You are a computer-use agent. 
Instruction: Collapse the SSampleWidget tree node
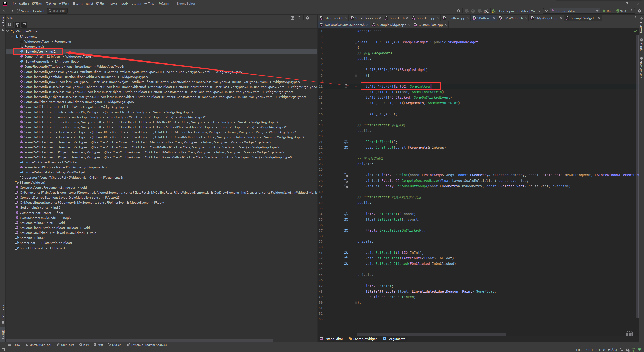tap(8, 31)
